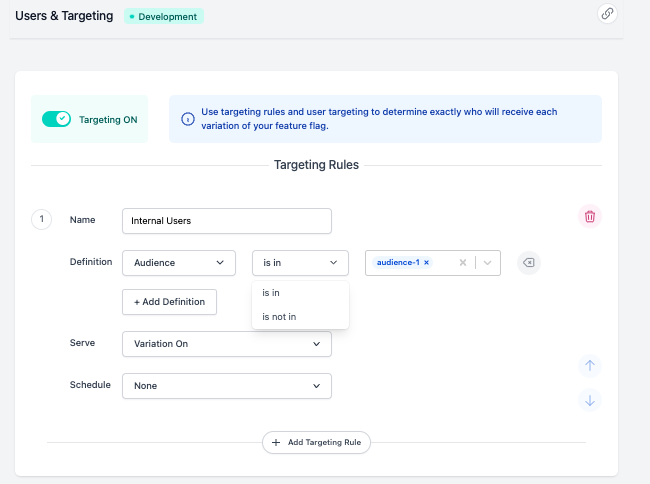Select 'is in' option from list
The image size is (650, 484).
click(271, 293)
